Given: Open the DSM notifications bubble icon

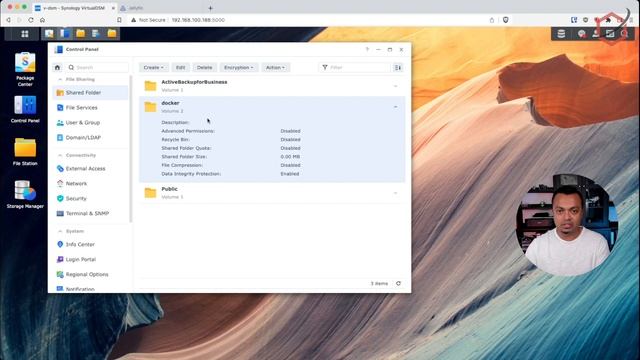Looking at the screenshot, I should click(x=582, y=34).
